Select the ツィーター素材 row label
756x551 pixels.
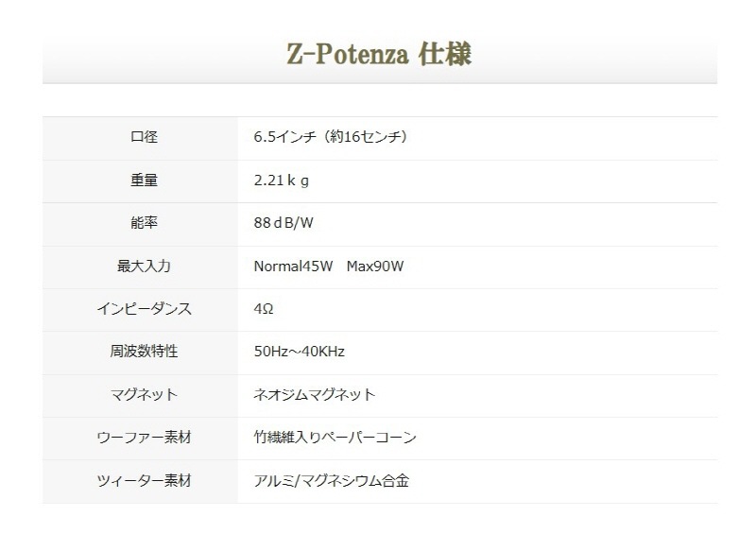(144, 481)
